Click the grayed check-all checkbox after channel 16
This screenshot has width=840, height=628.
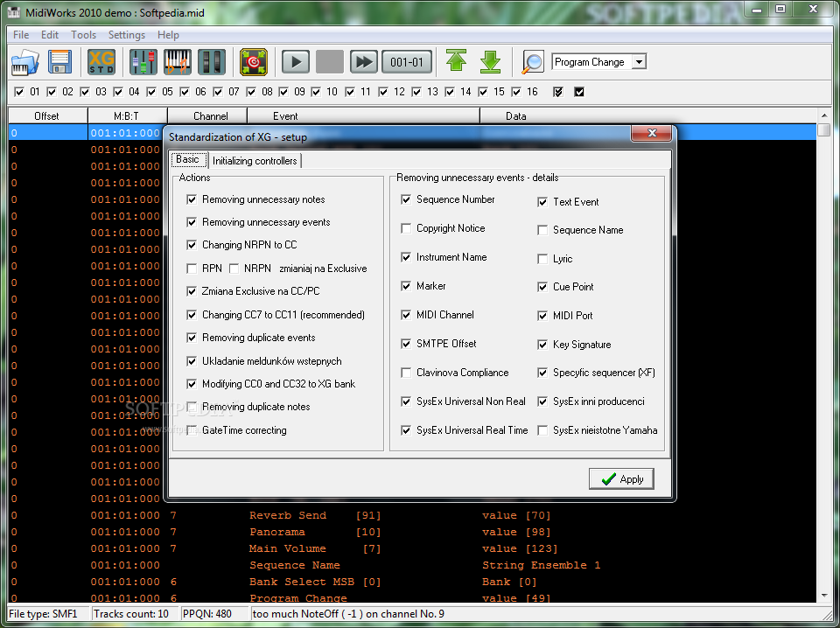(x=558, y=92)
